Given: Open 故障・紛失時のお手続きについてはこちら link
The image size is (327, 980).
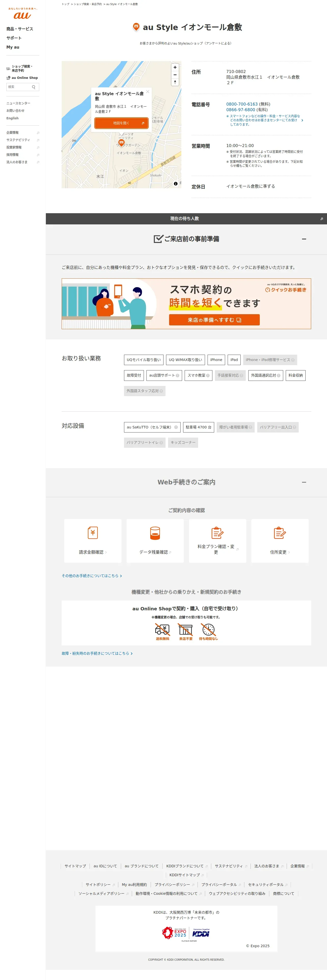Looking at the screenshot, I should point(97,654).
